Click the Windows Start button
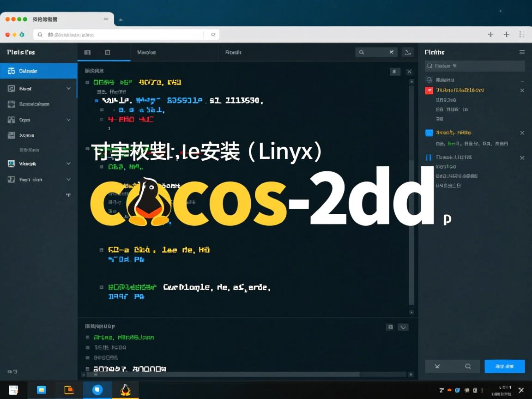 coord(13,390)
